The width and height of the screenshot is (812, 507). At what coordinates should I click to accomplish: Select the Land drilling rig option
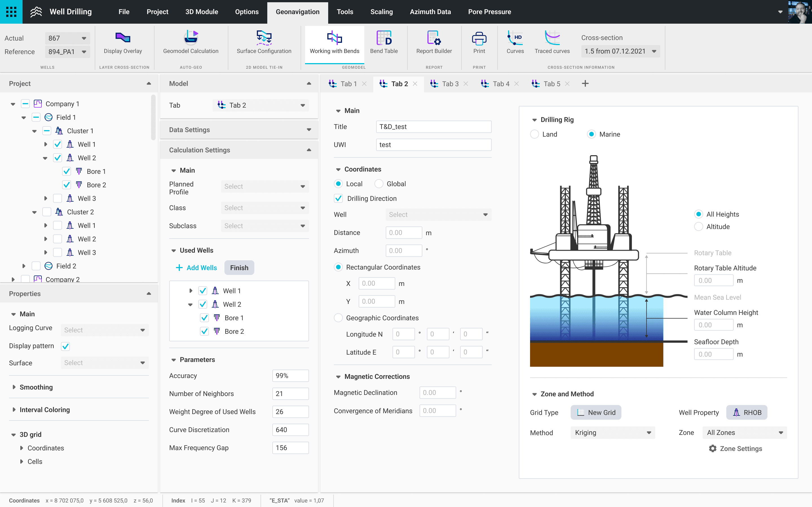(535, 134)
